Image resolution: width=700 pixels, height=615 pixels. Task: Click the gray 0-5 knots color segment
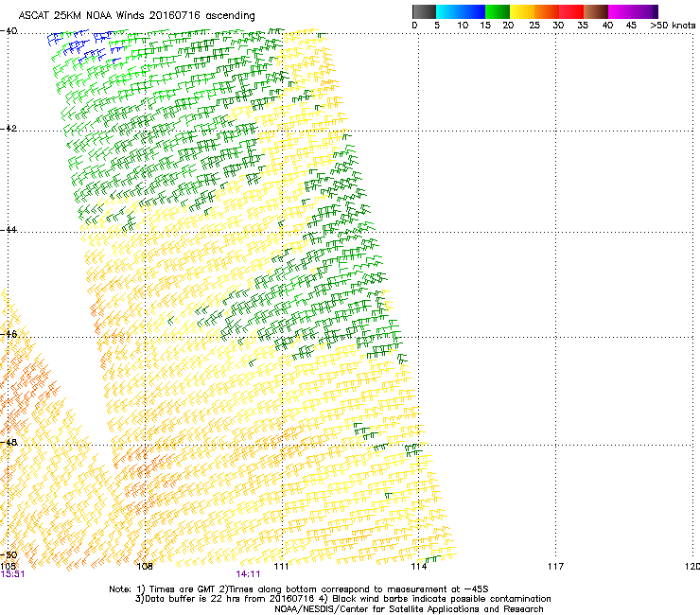pyautogui.click(x=424, y=11)
